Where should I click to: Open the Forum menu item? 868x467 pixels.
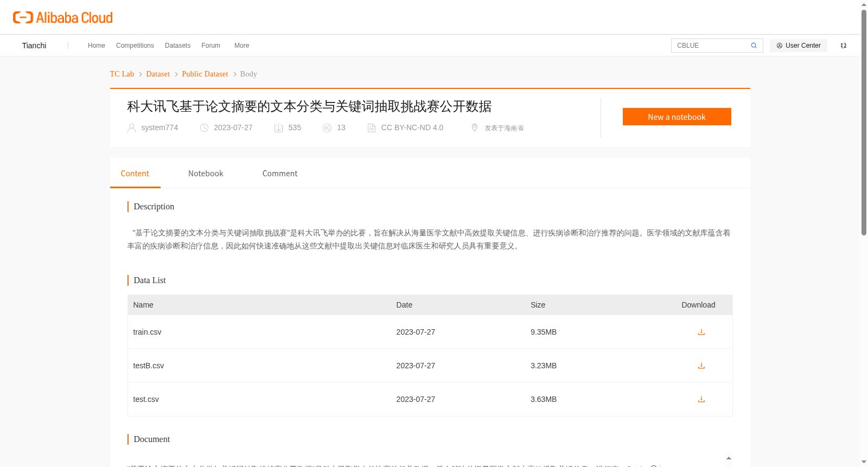210,46
